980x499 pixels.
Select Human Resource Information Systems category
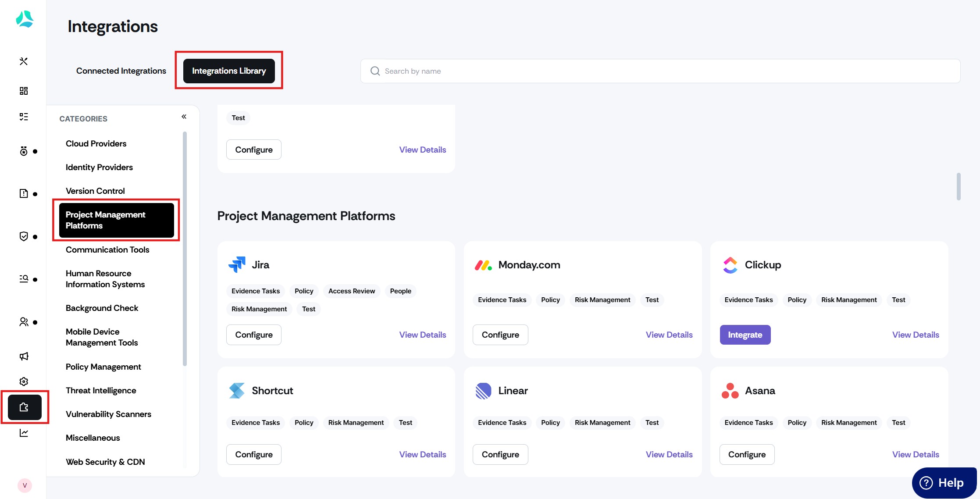105,279
